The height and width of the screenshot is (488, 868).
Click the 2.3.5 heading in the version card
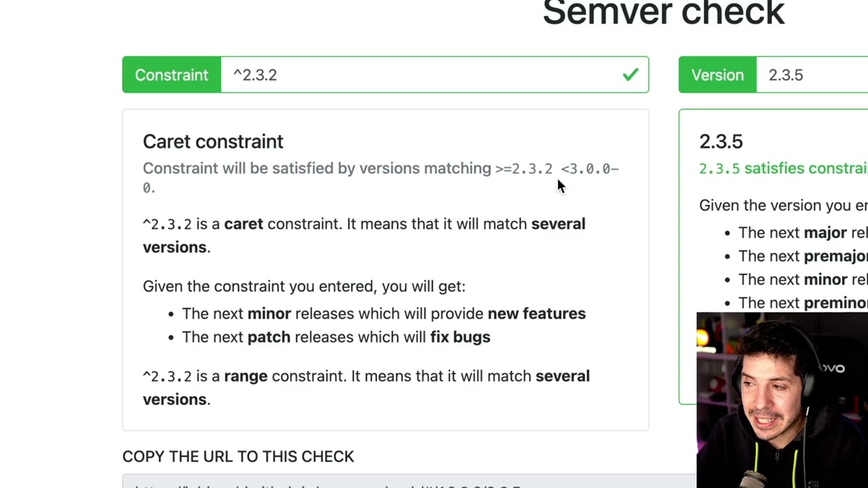(721, 141)
